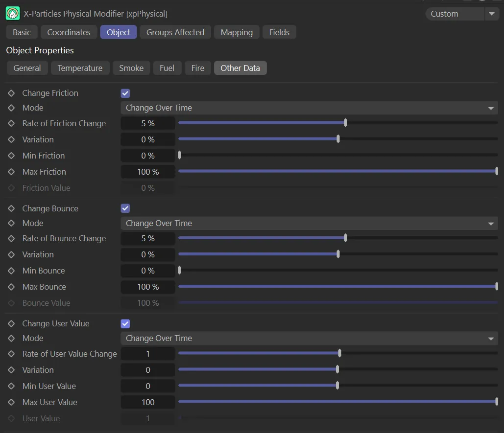
Task: Uncheck the Change Bounce checkbox
Action: pyautogui.click(x=125, y=208)
